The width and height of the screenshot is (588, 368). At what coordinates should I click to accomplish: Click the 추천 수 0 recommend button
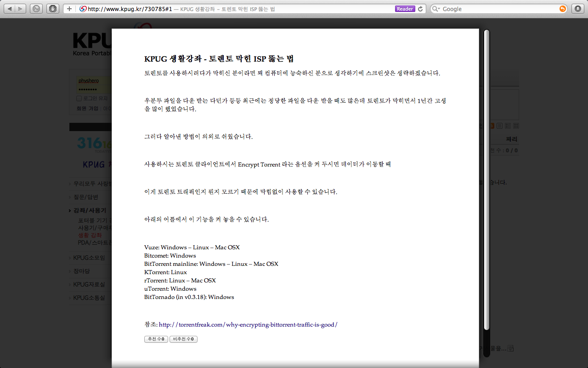(x=156, y=339)
